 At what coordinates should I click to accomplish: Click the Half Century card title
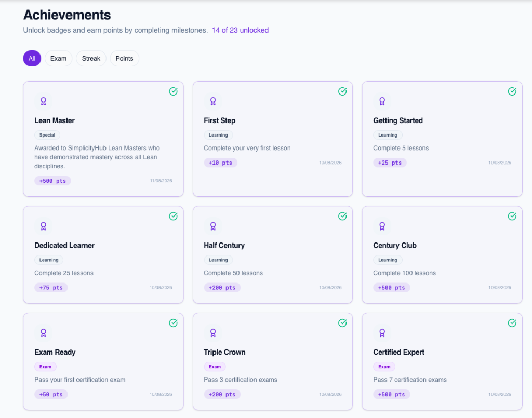pos(224,246)
